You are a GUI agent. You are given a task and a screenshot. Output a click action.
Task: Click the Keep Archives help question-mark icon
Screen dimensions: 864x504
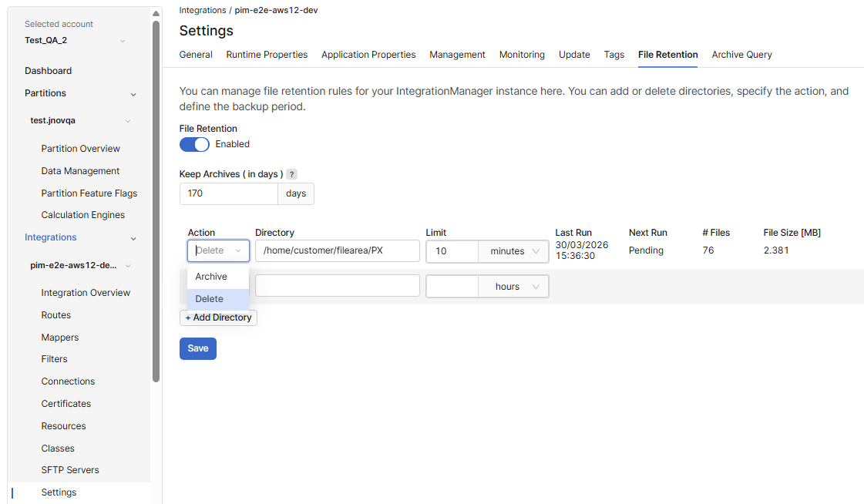pos(292,174)
